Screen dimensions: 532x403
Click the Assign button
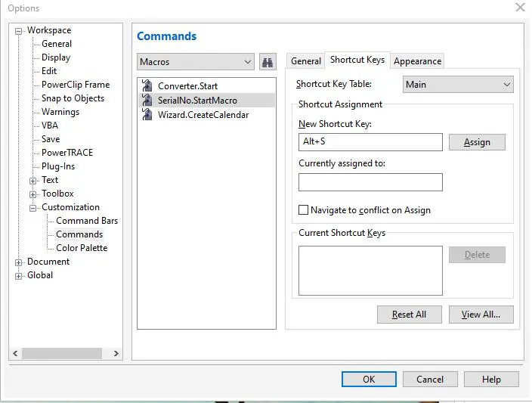(x=477, y=142)
